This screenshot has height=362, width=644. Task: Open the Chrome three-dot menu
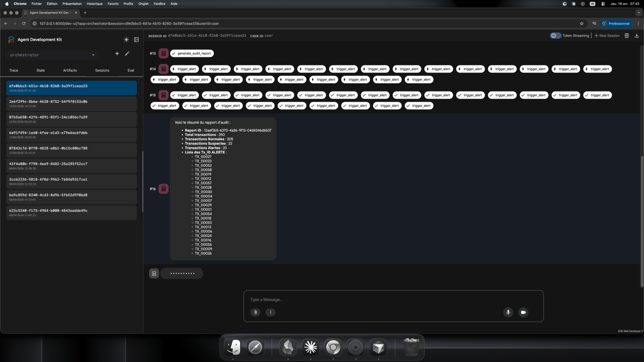coord(638,23)
